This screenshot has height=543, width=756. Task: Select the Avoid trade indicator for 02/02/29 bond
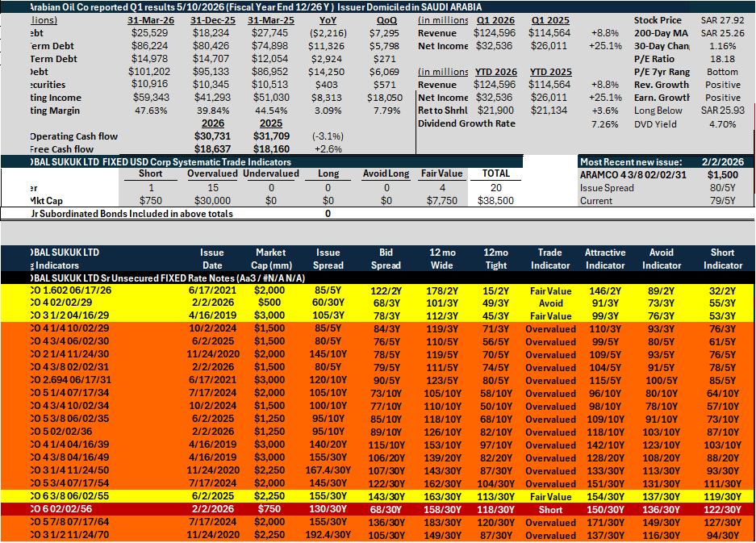(x=550, y=303)
